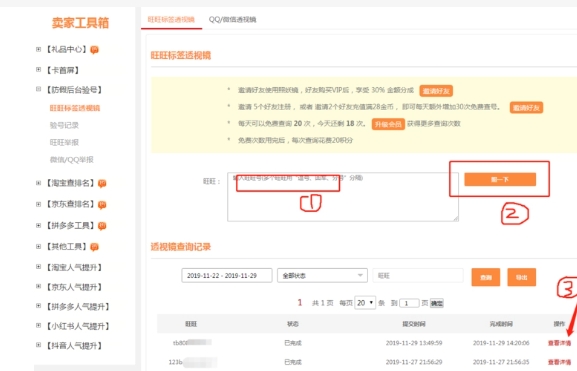Open the 全部状态 status dropdown

[322, 275]
